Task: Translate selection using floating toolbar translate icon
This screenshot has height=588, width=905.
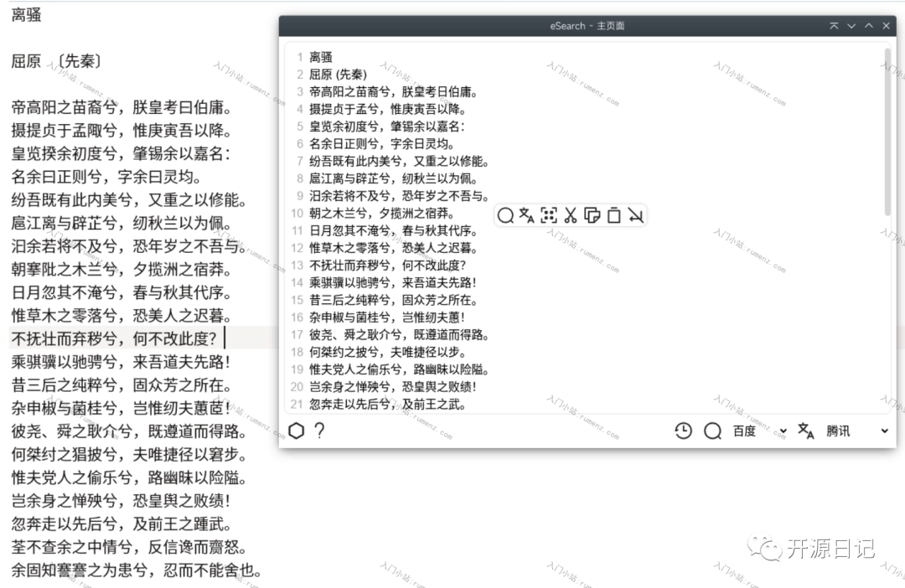Action: pyautogui.click(x=526, y=215)
